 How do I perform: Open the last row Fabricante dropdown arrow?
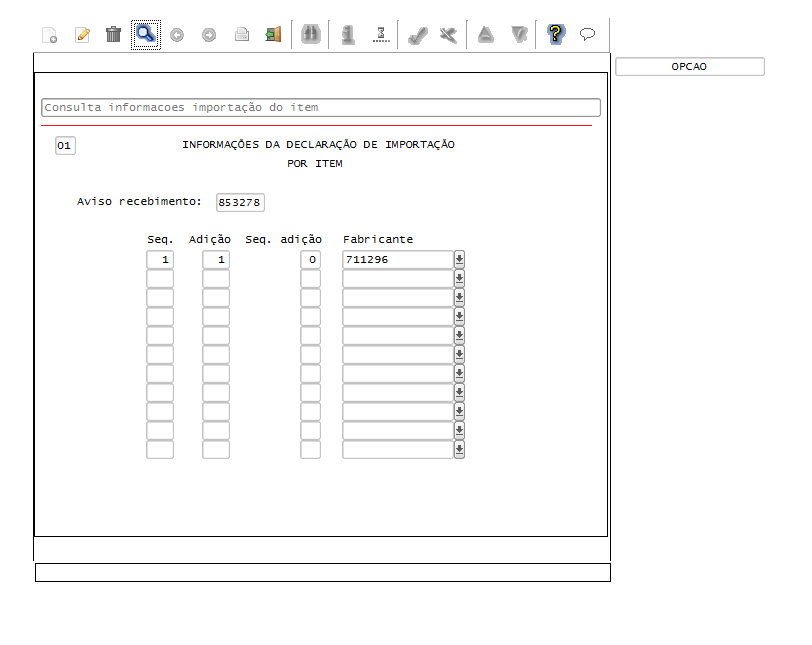(x=459, y=449)
